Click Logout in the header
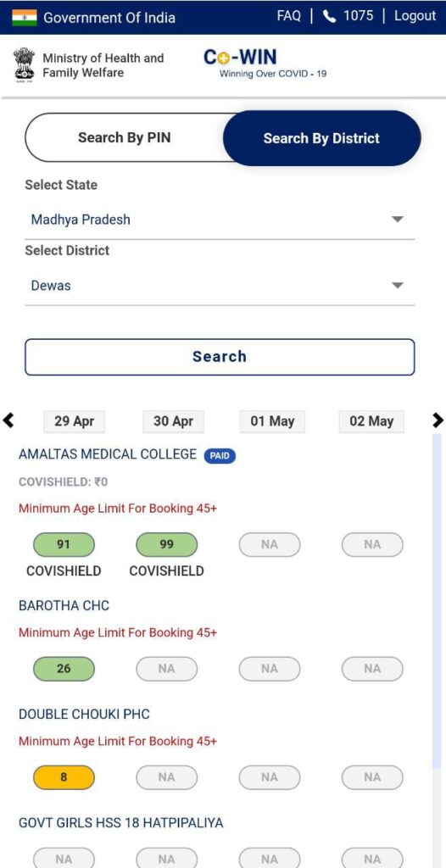Viewport: 446px width, 868px height. click(415, 16)
